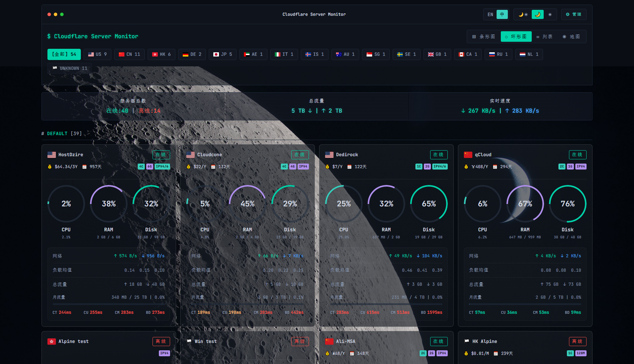Filter servers by SG 1
634x364 pixels.
(x=376, y=54)
